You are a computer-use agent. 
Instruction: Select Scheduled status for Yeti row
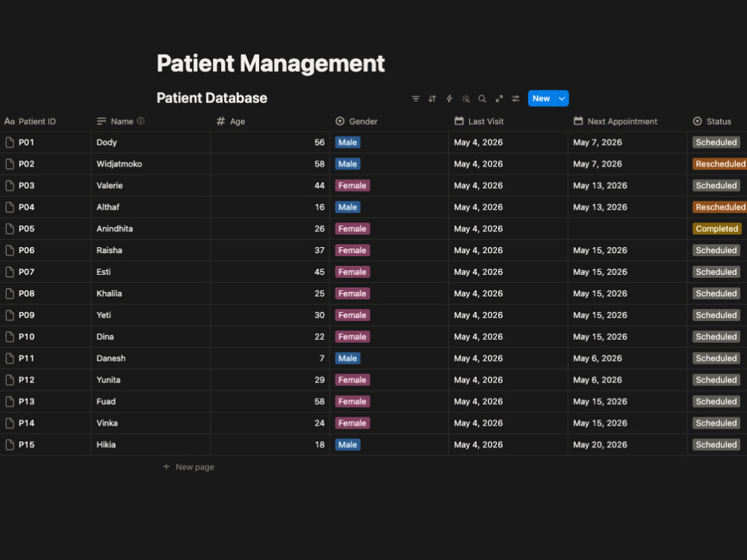point(716,315)
